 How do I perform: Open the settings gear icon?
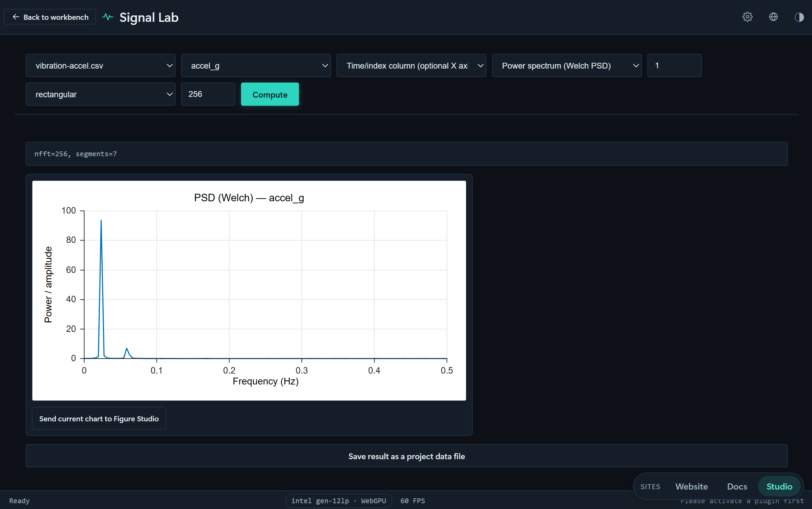pyautogui.click(x=747, y=17)
